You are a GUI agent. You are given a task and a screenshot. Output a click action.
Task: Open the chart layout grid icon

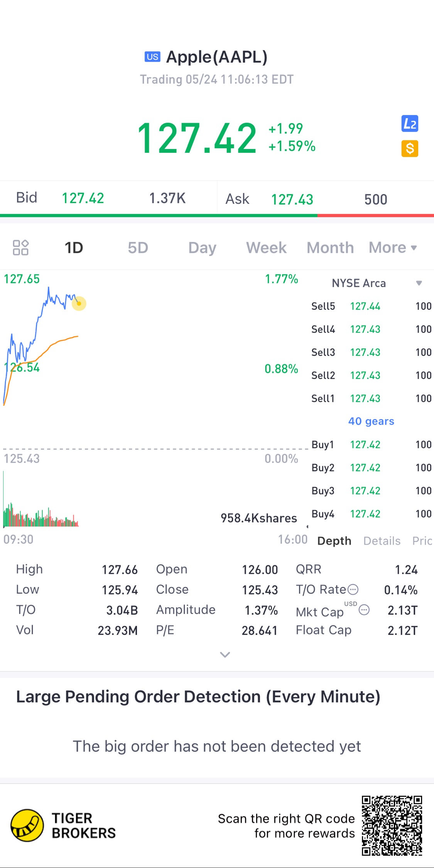(21, 248)
